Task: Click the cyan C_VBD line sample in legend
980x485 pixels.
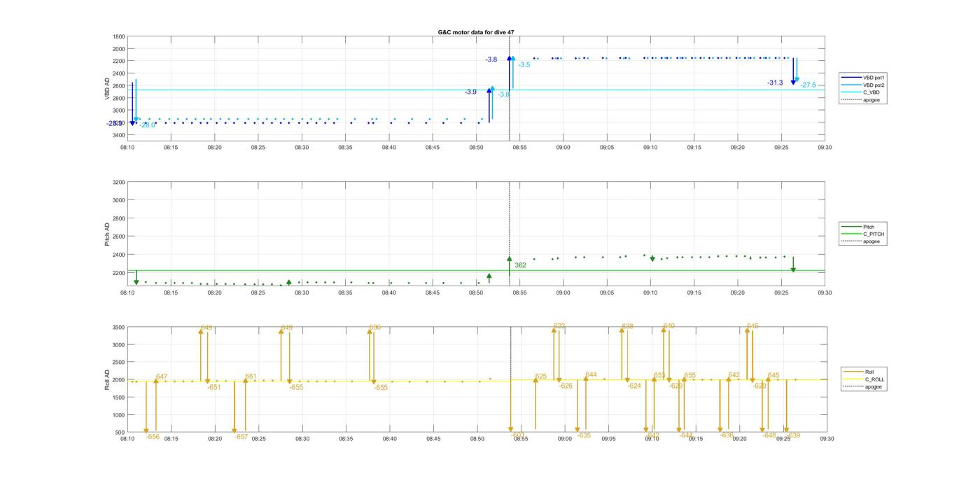Action: pos(852,92)
